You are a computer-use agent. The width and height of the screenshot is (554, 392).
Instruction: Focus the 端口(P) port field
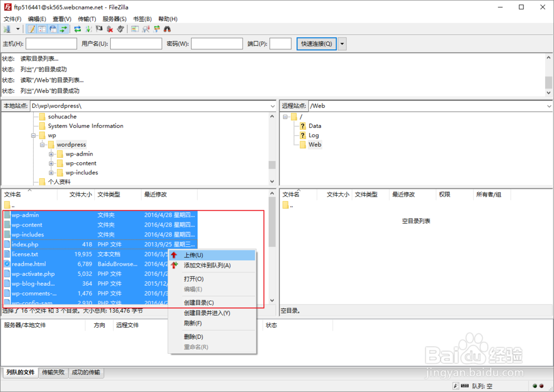280,44
